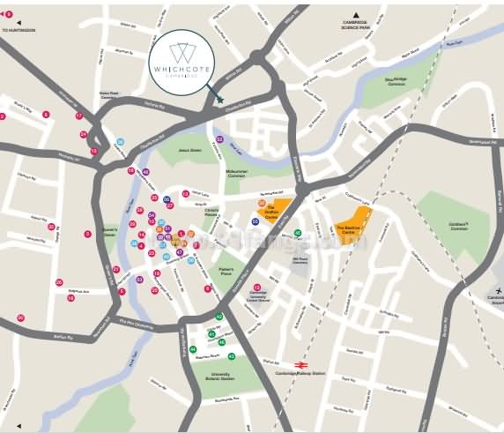Click the TO HUNTINGDON text
The image size is (504, 433).
coord(19,30)
